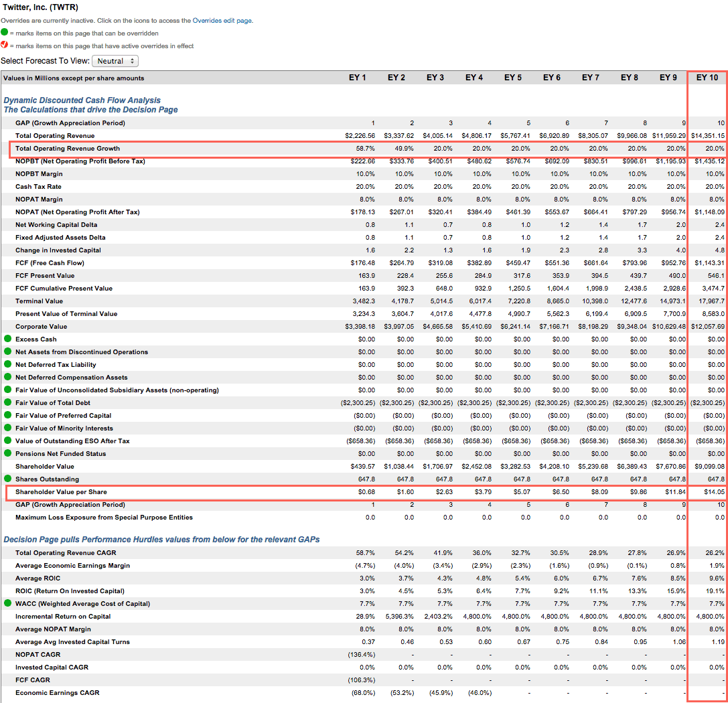Click the override icon for Shares Outstanding
Screen dimensions: 728x703
7,479
